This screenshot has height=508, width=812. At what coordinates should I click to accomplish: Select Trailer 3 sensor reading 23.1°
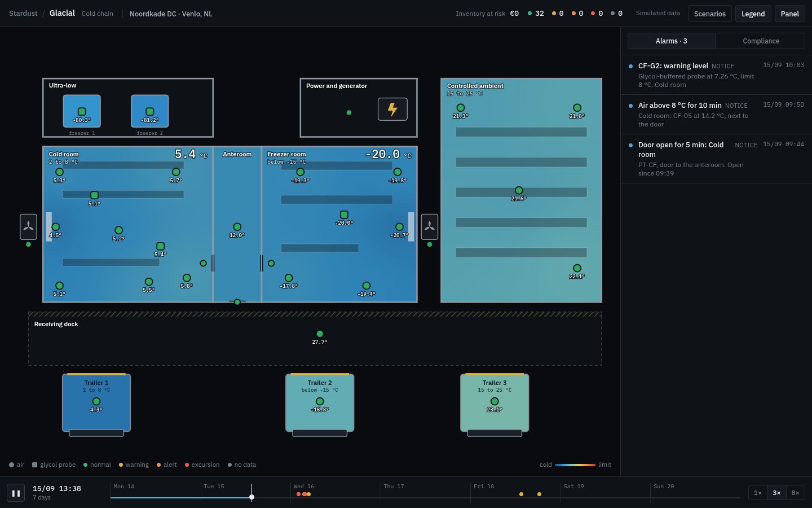(x=495, y=401)
